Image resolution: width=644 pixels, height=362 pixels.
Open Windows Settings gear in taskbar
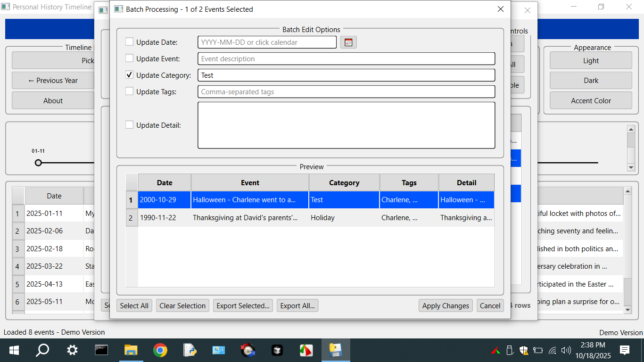[72, 350]
